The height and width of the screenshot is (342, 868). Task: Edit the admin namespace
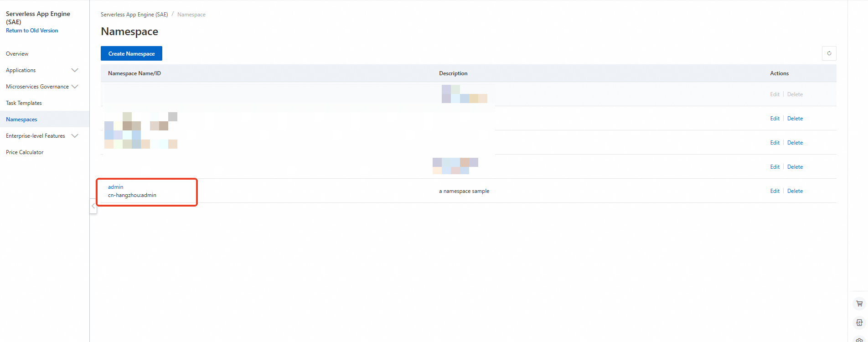(775, 191)
